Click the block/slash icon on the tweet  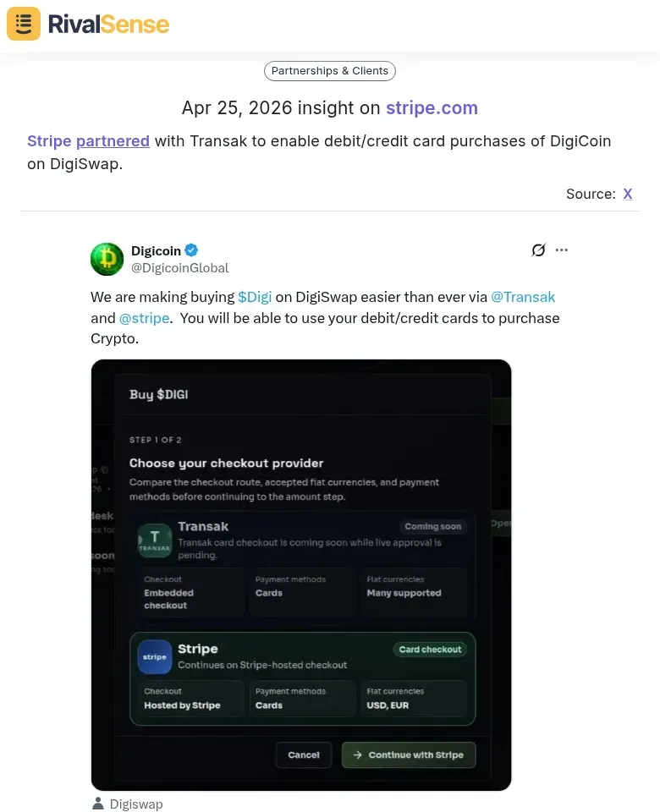[x=538, y=250]
